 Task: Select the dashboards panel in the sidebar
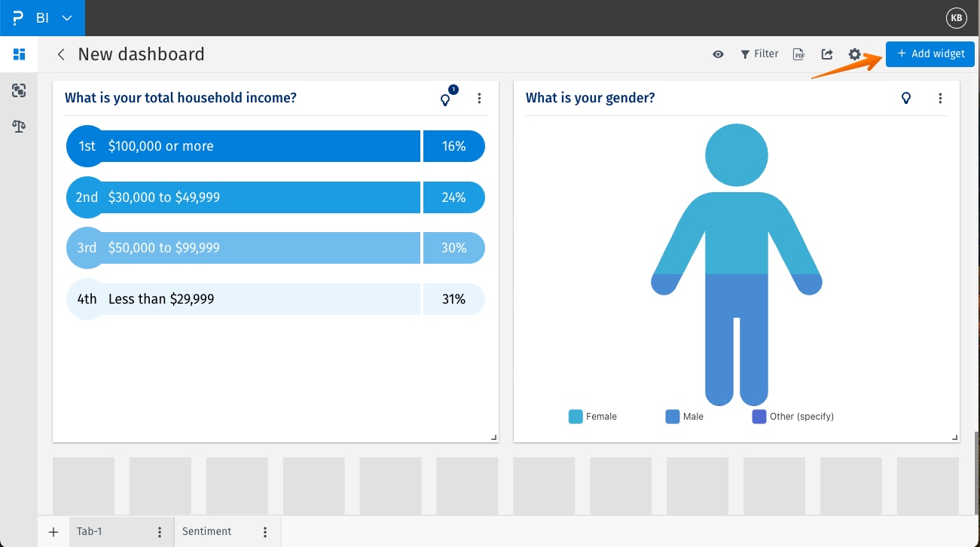(x=19, y=54)
